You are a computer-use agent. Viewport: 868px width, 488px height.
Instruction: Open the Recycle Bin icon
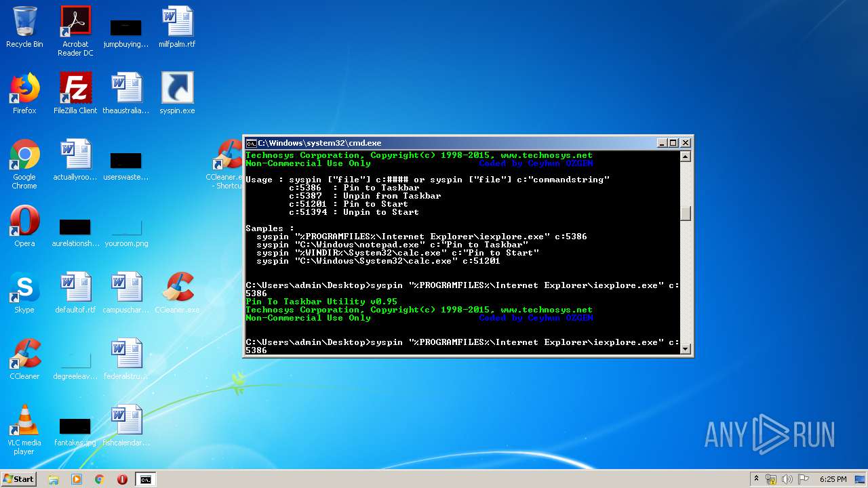tap(24, 28)
